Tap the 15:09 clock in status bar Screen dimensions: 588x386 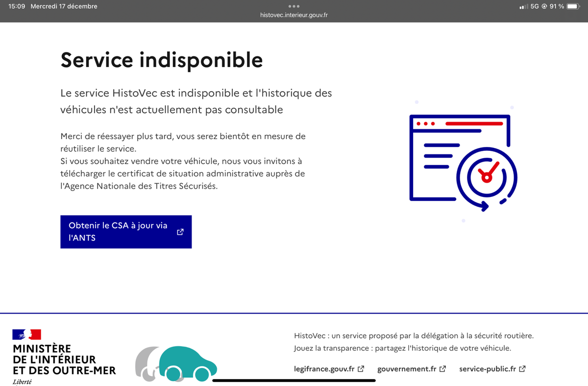(x=17, y=6)
